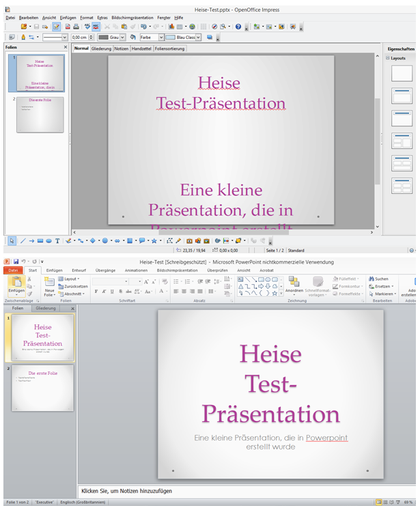The image size is (420, 510).
Task: Open the Markieren dropdown in PowerPoint
Action: 382,294
